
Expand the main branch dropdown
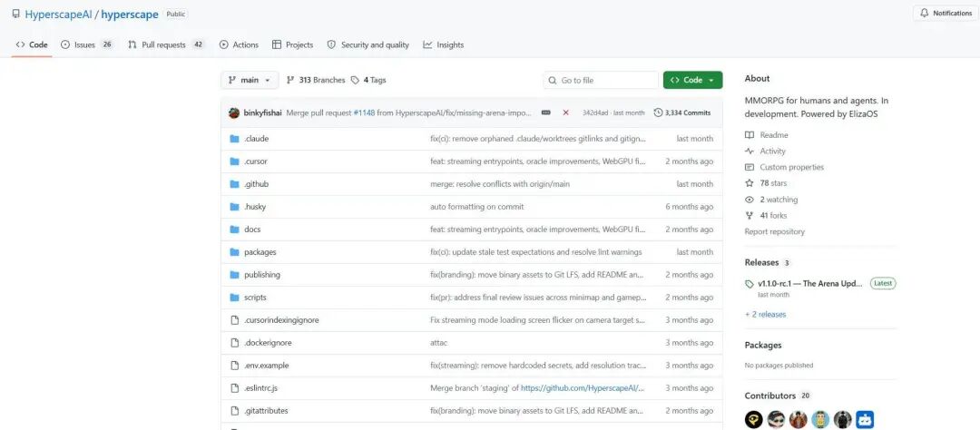(x=250, y=80)
